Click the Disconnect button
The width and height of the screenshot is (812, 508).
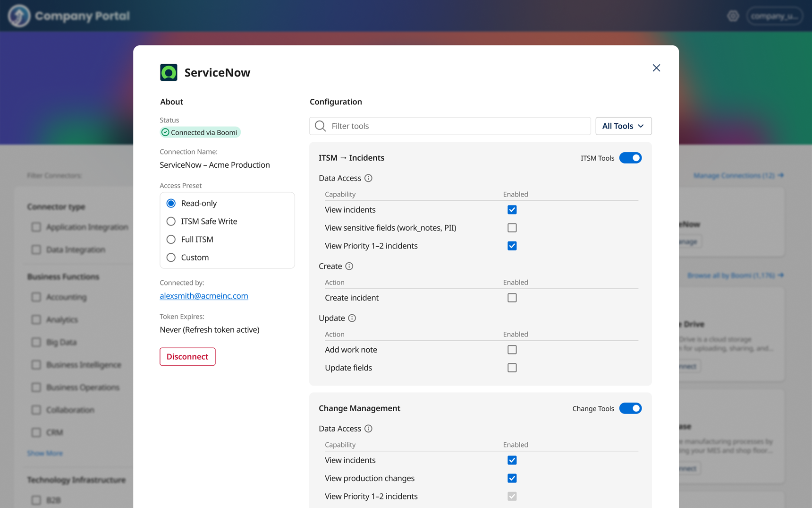coord(187,356)
